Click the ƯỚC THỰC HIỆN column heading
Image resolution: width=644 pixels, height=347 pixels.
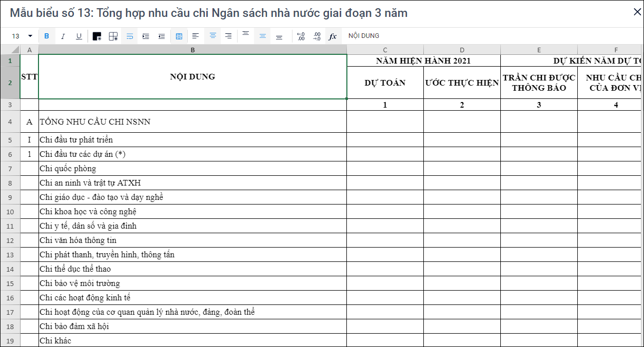pos(462,83)
